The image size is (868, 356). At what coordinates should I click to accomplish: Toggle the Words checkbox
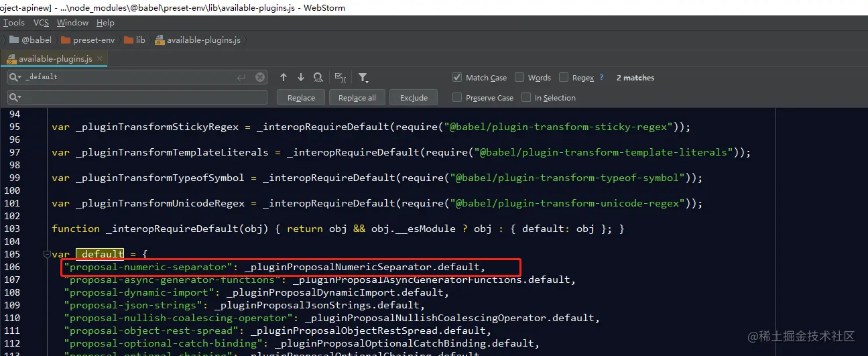click(x=519, y=78)
